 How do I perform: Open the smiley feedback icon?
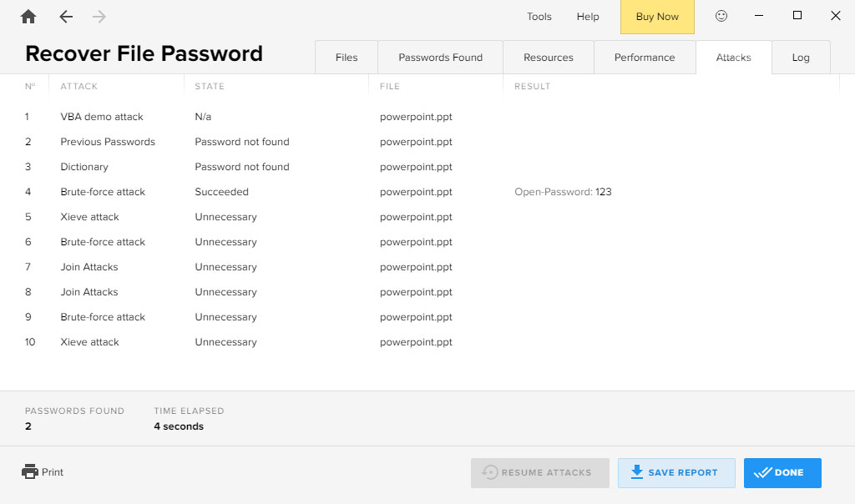pyautogui.click(x=721, y=17)
